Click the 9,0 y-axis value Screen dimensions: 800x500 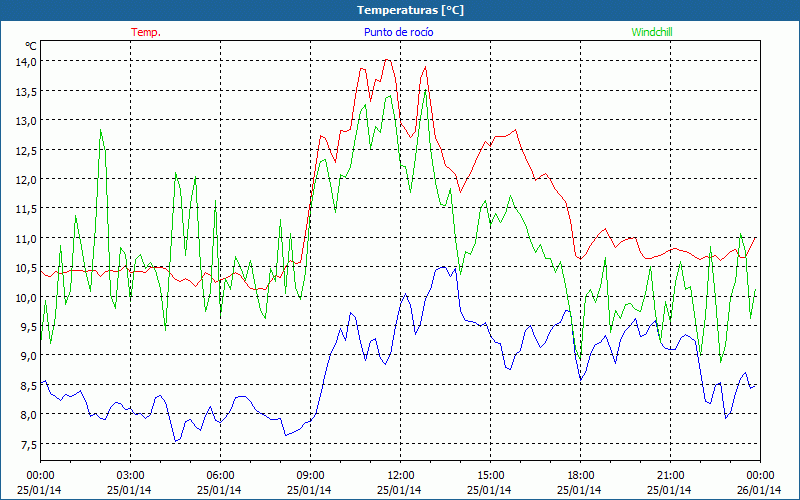coord(29,356)
